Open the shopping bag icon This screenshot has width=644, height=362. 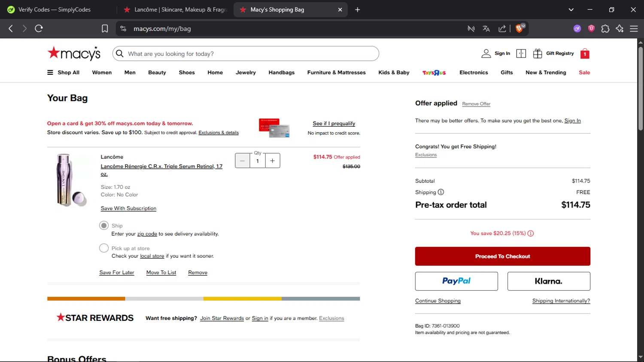click(585, 54)
